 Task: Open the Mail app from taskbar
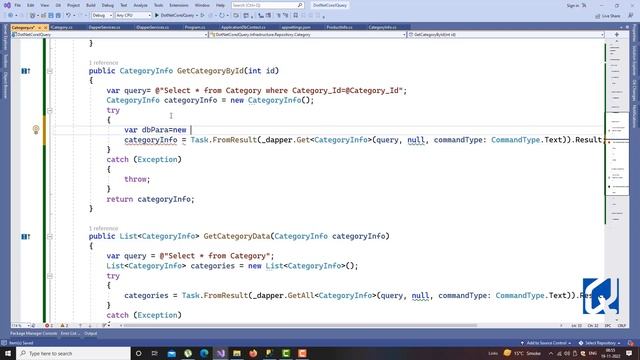tap(172, 353)
